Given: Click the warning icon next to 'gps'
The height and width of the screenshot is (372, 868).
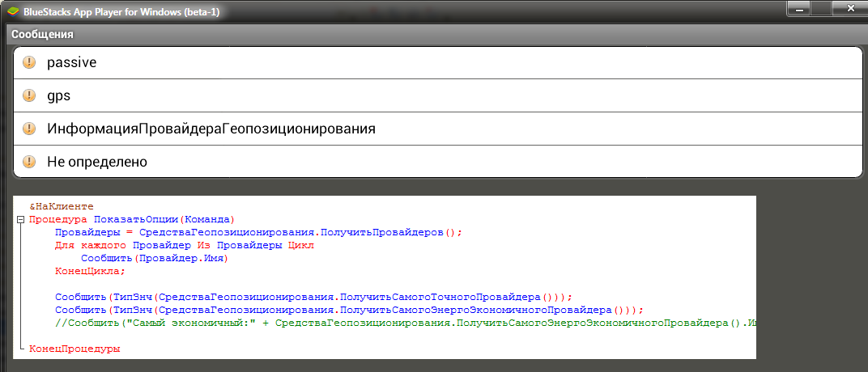Looking at the screenshot, I should click(30, 95).
